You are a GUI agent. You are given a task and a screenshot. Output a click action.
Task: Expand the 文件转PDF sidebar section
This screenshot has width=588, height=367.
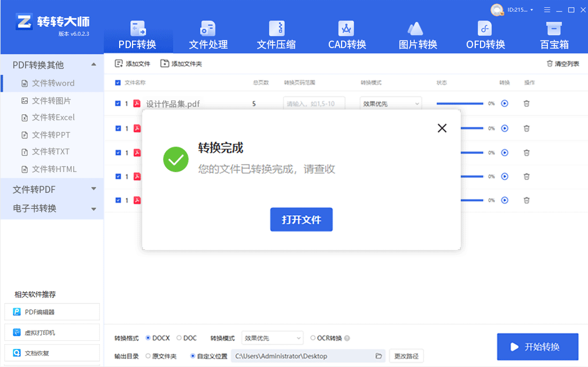point(93,189)
